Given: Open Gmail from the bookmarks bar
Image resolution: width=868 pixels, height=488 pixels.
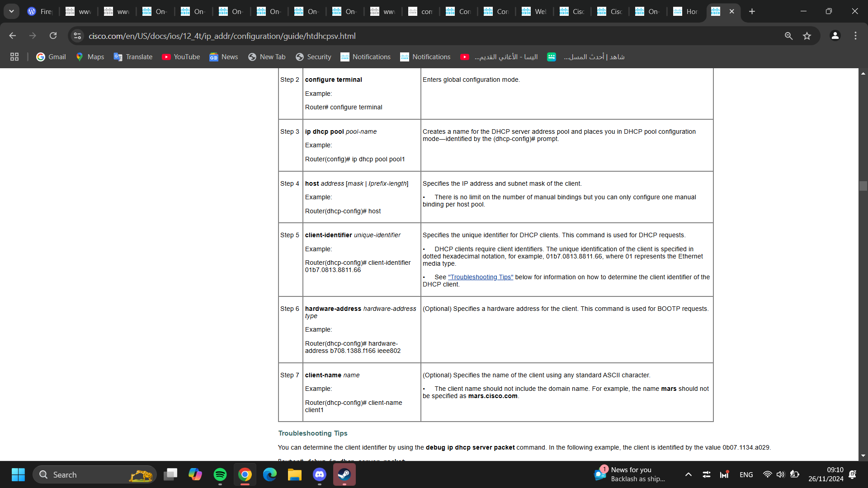Looking at the screenshot, I should [x=51, y=56].
